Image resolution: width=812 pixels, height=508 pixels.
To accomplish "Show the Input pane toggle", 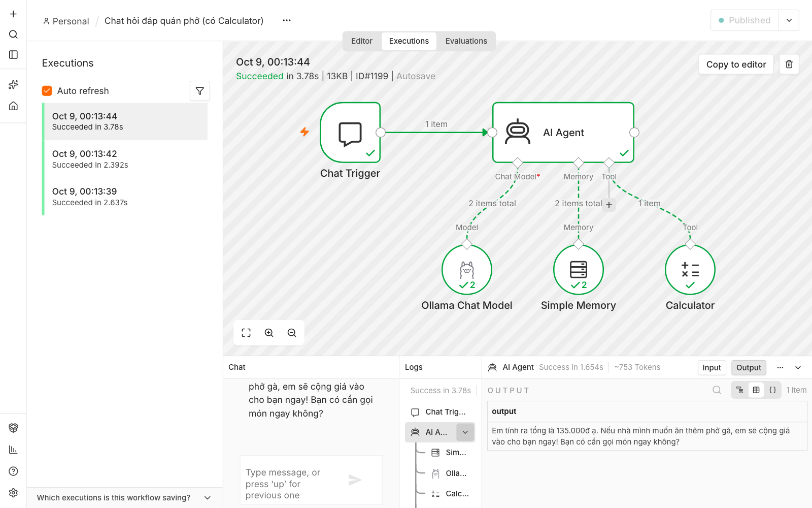I will coord(712,368).
